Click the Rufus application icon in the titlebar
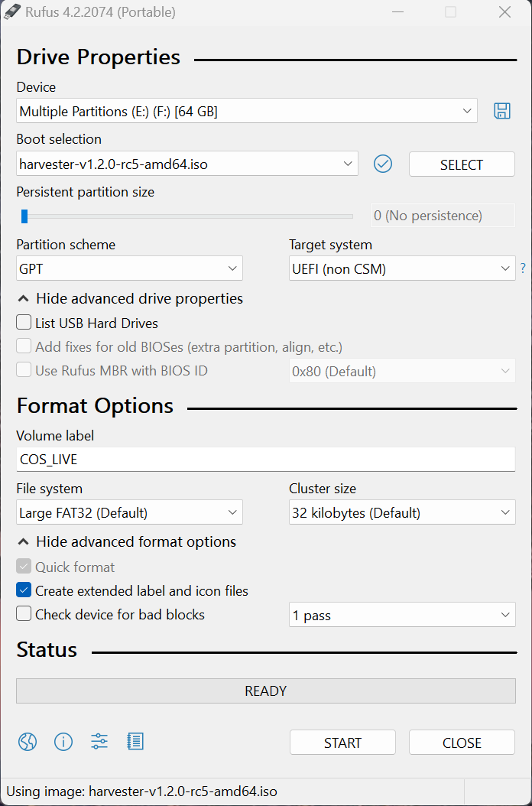 (x=11, y=11)
